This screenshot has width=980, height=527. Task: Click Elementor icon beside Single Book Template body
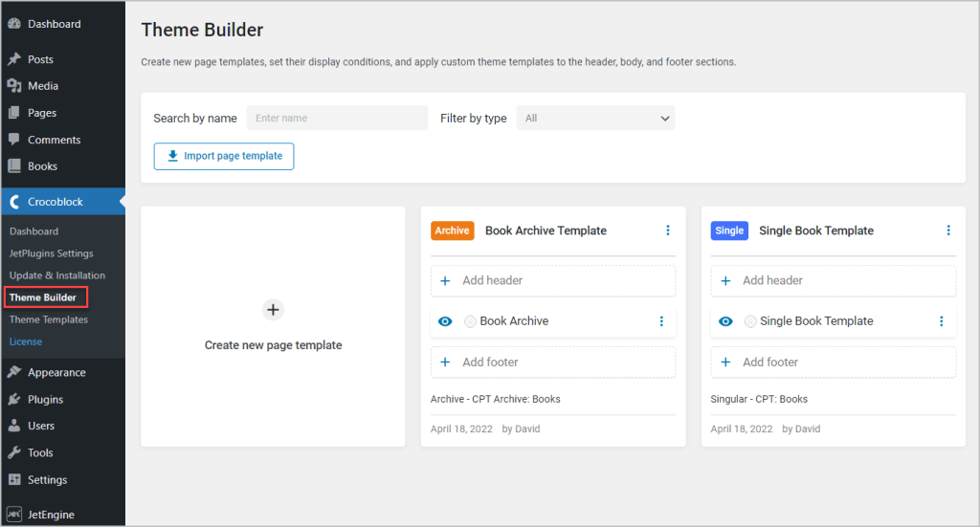click(750, 321)
